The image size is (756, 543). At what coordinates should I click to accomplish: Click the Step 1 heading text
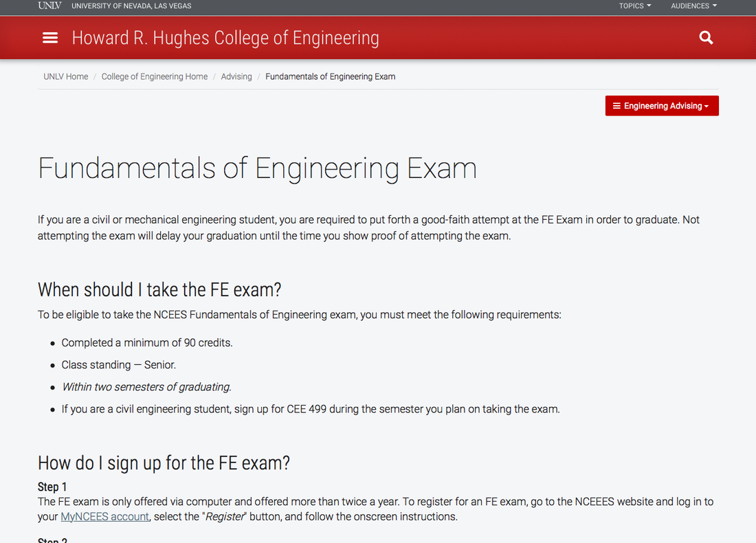[52, 486]
